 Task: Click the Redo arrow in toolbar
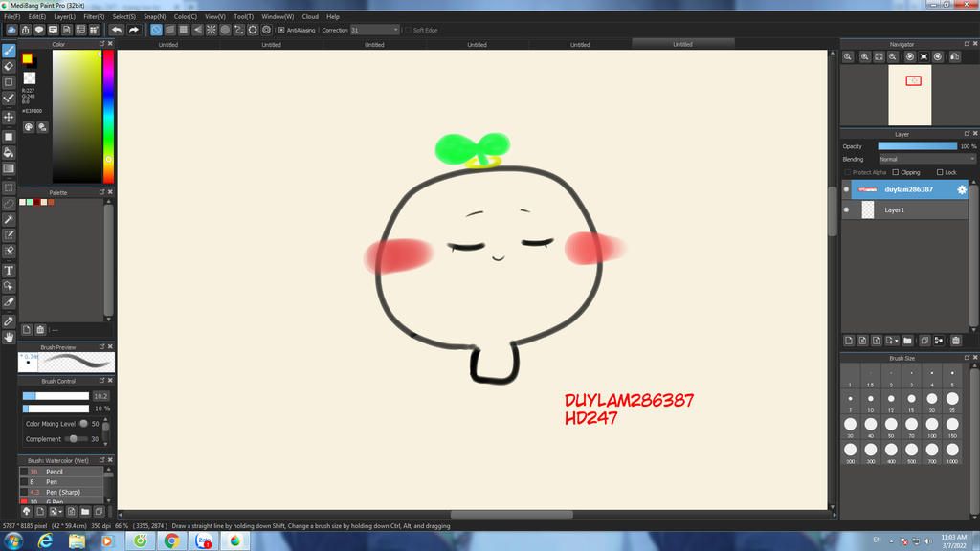click(x=133, y=30)
